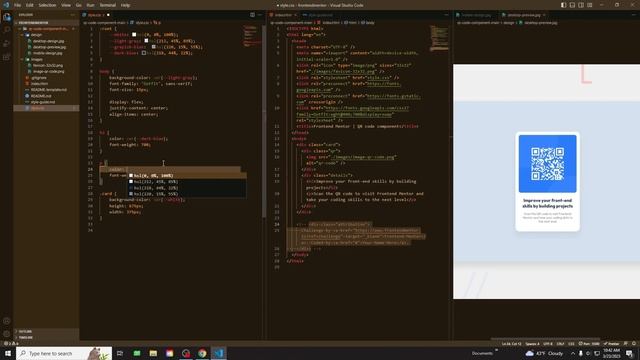
Task: Toggle panel layout icon in title bar
Action: pos(572,5)
